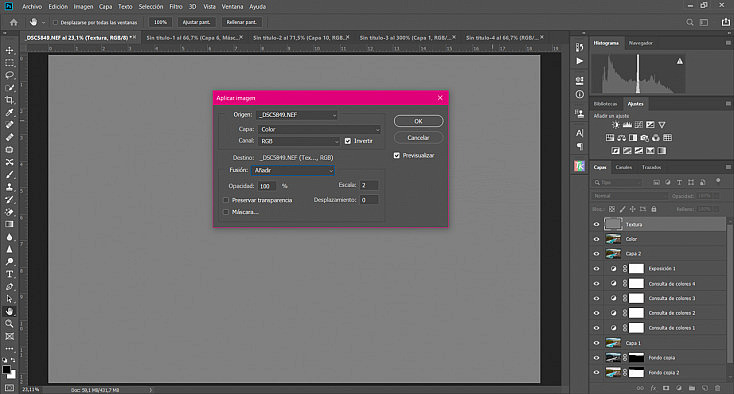Open the Histograma panel menu
The width and height of the screenshot is (734, 394).
(728, 43)
